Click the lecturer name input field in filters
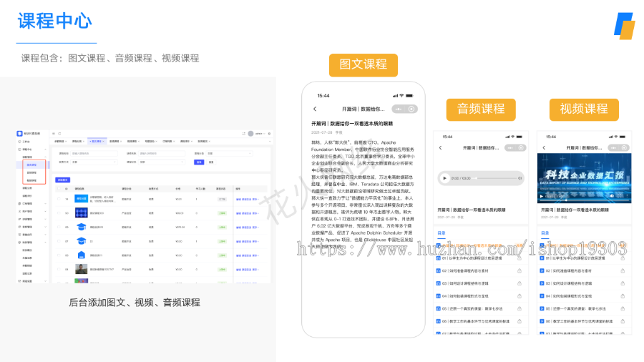The image size is (644, 362). coord(162,154)
